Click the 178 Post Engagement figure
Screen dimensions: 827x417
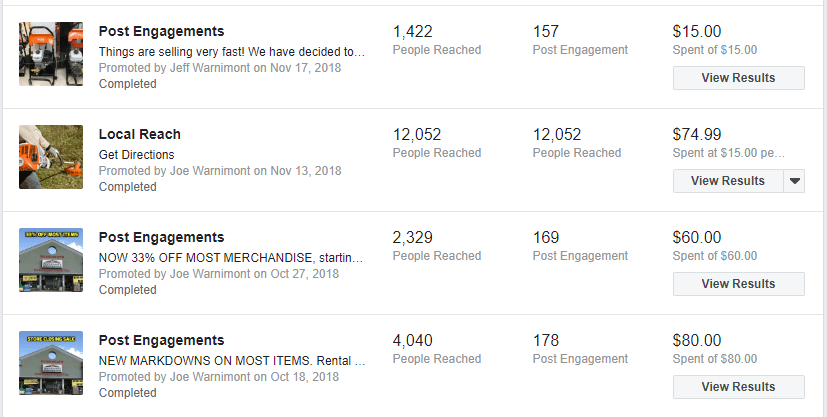(x=545, y=341)
